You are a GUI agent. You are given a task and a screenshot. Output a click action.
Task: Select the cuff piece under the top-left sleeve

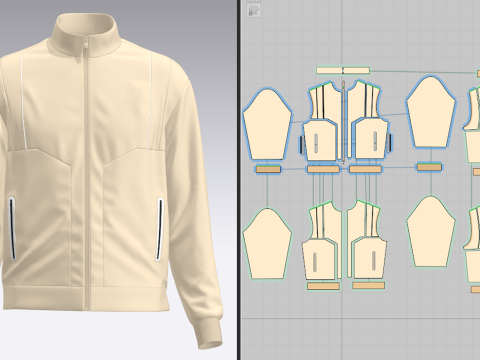click(268, 169)
